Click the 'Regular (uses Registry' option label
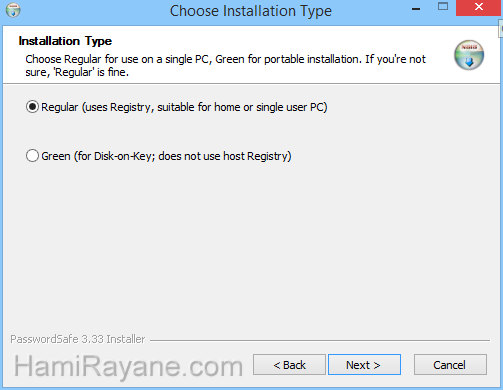Screen dimensions: 503x390 [x=184, y=107]
